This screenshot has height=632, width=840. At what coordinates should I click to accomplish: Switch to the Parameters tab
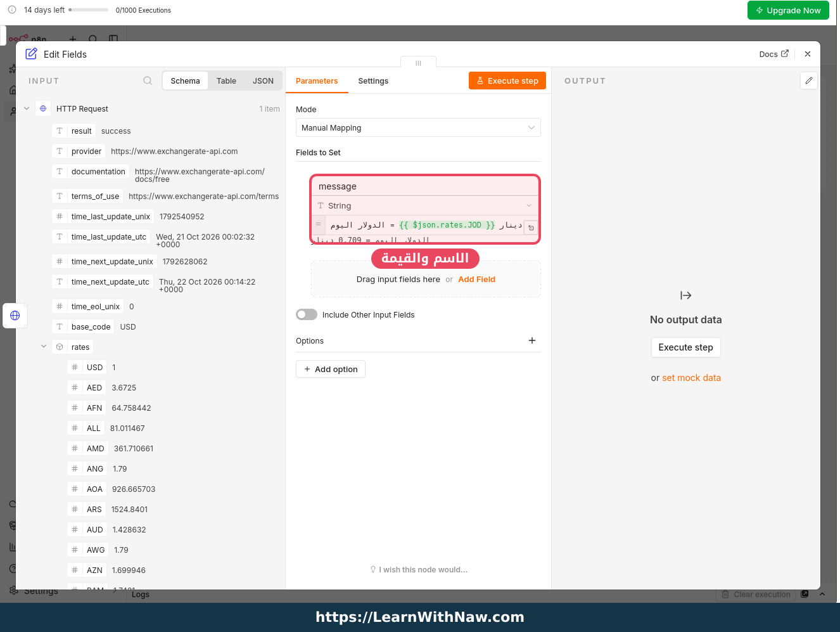(317, 81)
